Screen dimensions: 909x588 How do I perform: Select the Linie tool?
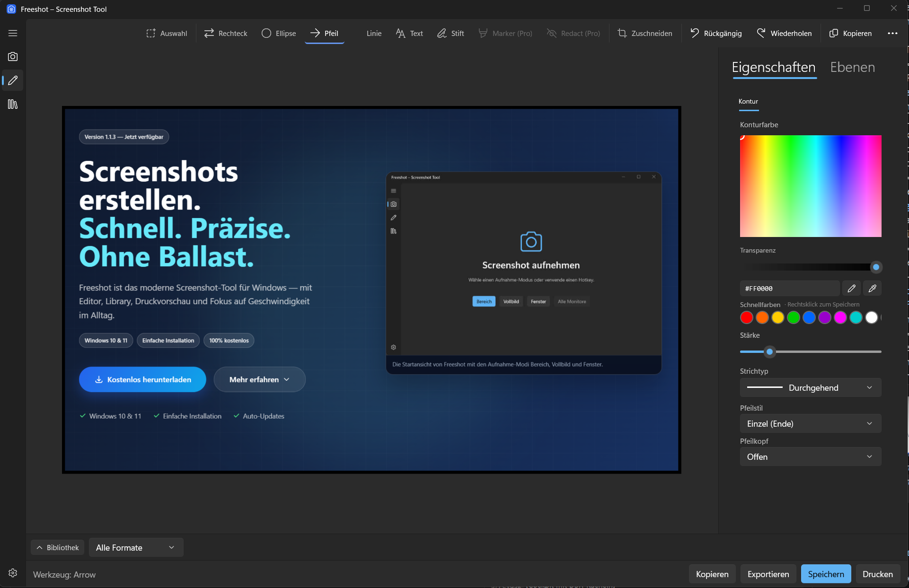tap(374, 33)
